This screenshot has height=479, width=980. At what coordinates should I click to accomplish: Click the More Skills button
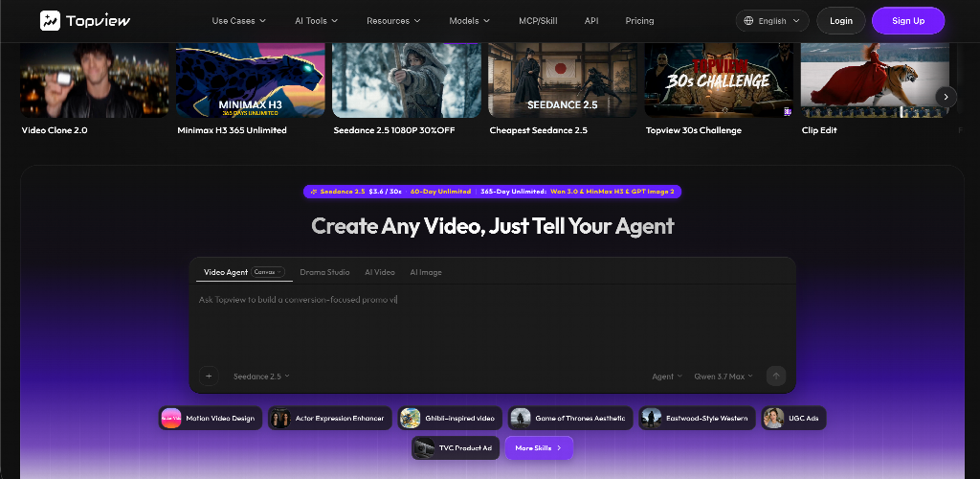pyautogui.click(x=539, y=447)
